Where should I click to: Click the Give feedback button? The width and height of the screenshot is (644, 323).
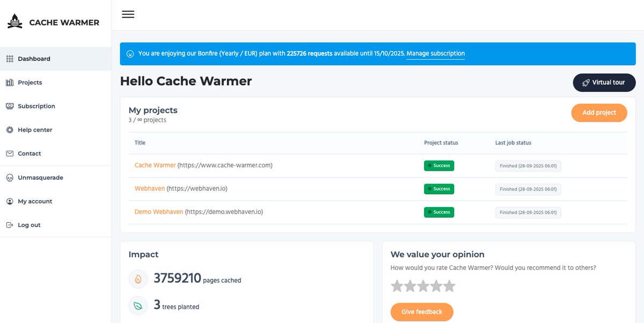(422, 312)
